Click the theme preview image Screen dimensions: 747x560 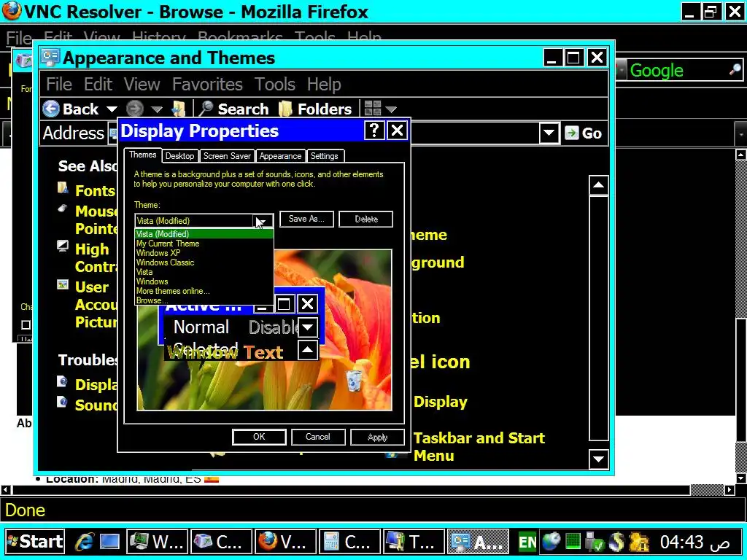pyautogui.click(x=264, y=330)
